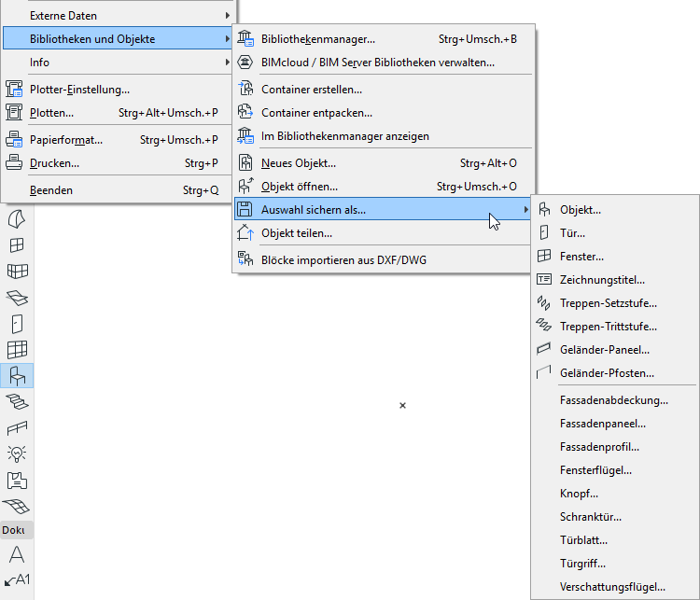This screenshot has height=600, width=700.
Task: Click the Objekt teilen icon
Action: click(x=245, y=232)
